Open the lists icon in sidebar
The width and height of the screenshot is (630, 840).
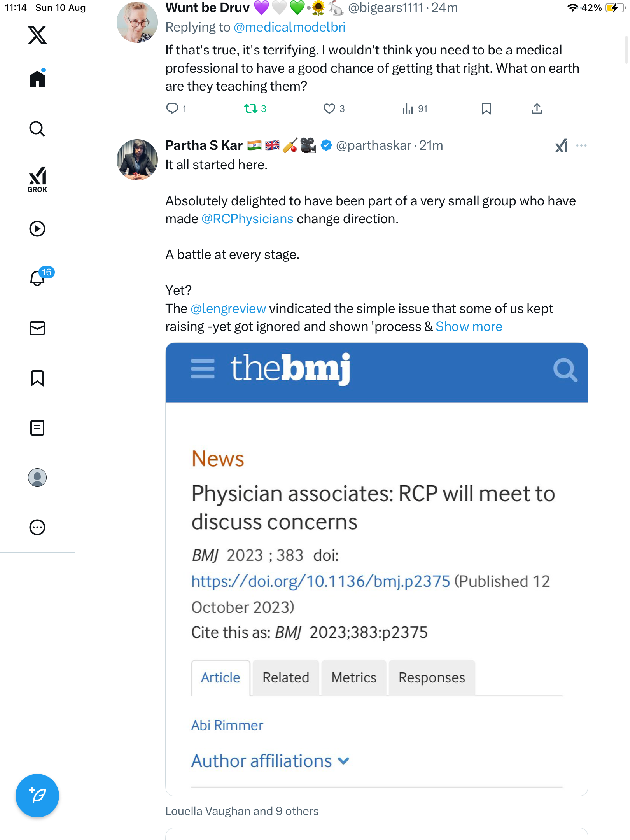pos(37,428)
